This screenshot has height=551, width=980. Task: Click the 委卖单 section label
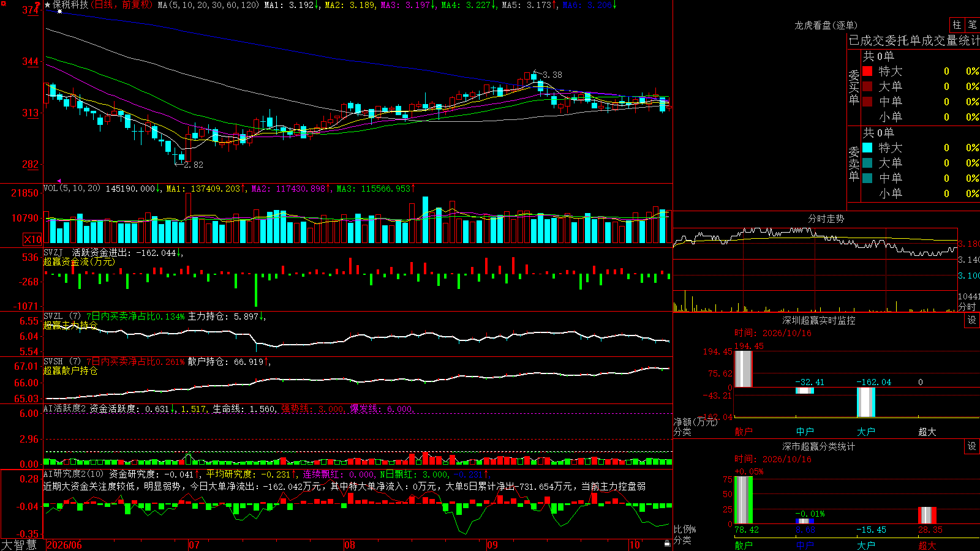(854, 163)
